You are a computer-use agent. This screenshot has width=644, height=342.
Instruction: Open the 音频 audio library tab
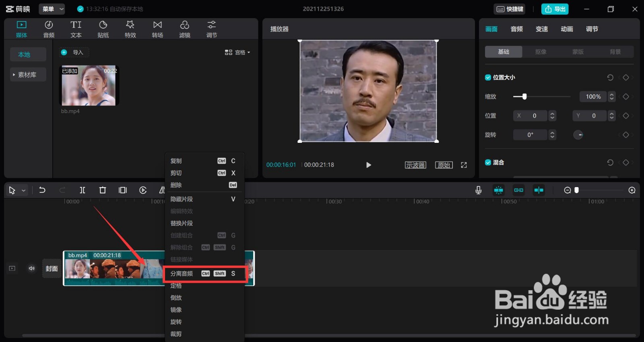coord(49,29)
